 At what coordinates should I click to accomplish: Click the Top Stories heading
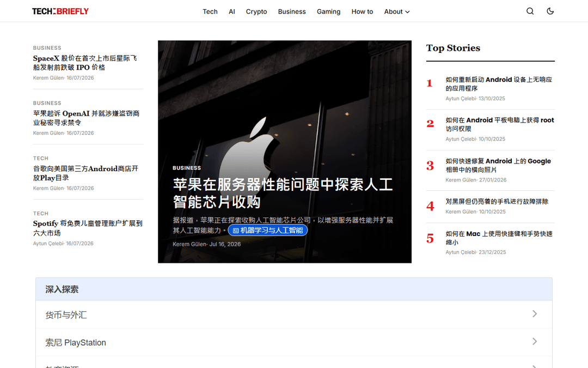453,48
